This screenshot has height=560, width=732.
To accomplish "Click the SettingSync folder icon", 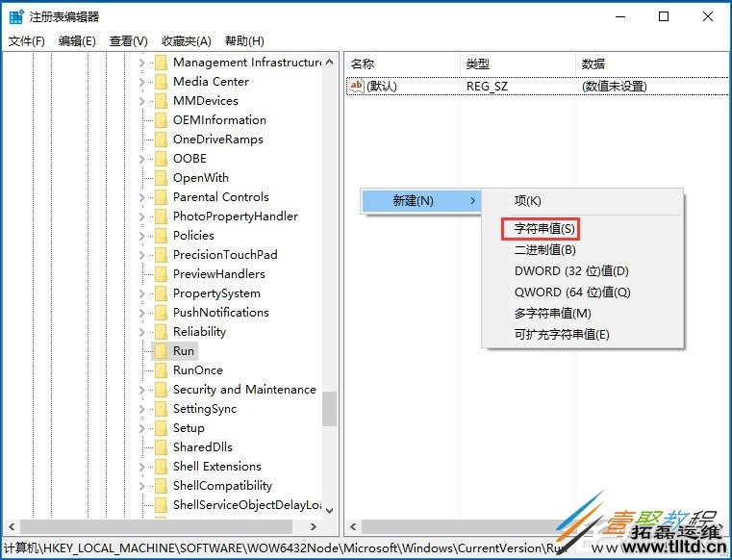I will pyautogui.click(x=161, y=409).
